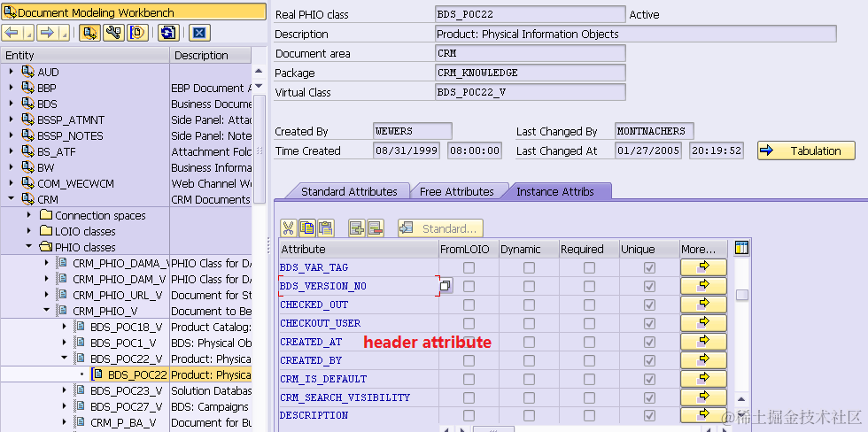
Task: Open More details arrow for BDS_VAR_TAG
Action: (703, 267)
